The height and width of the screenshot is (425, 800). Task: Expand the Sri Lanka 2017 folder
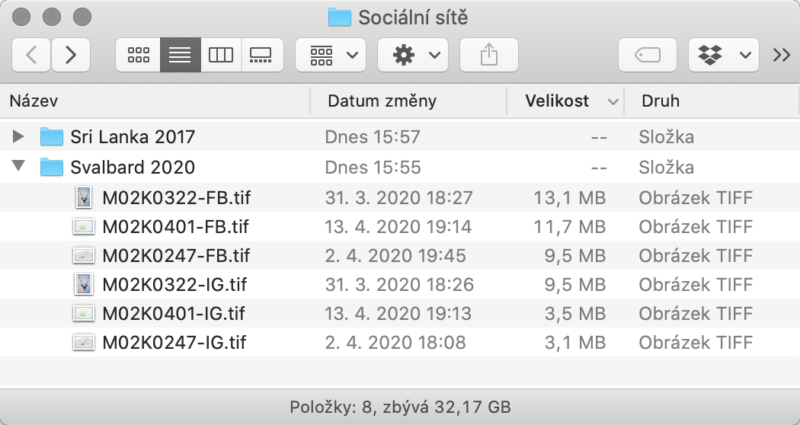18,136
